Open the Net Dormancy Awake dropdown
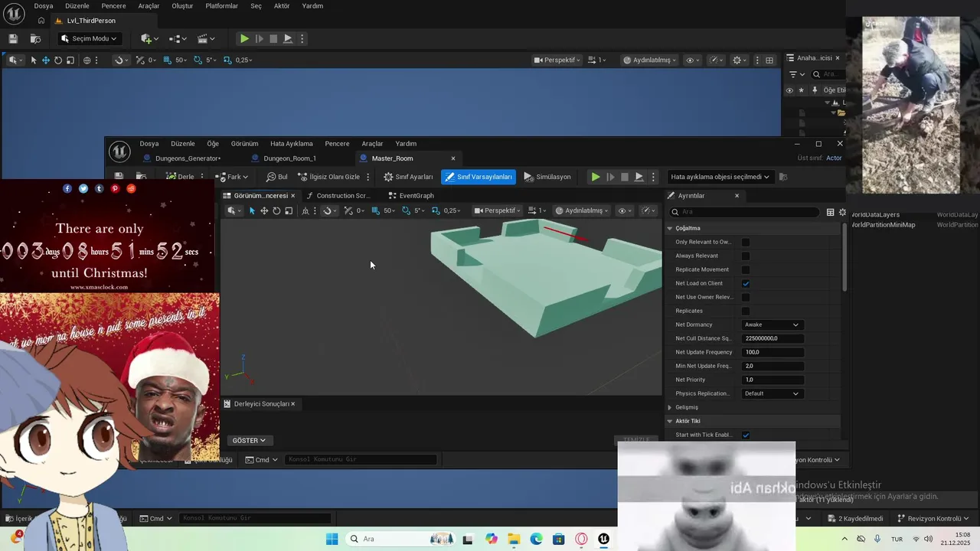Viewport: 980px width, 551px height. pyautogui.click(x=772, y=324)
